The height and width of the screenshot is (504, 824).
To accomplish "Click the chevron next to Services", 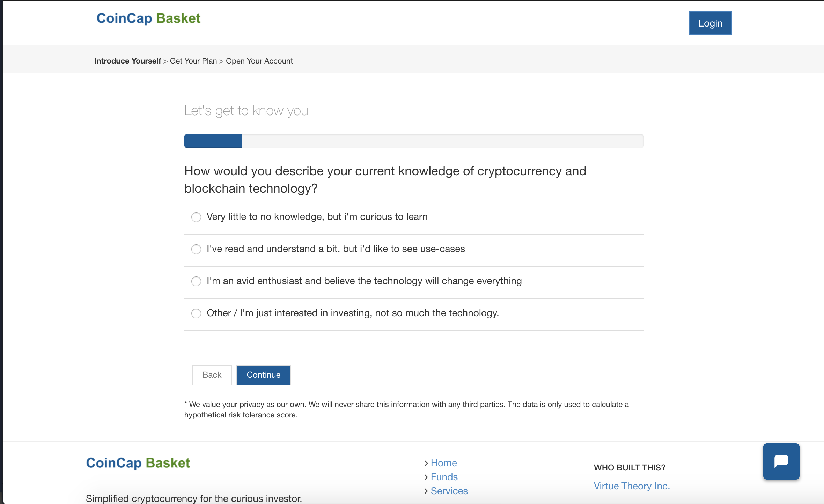I will click(426, 491).
